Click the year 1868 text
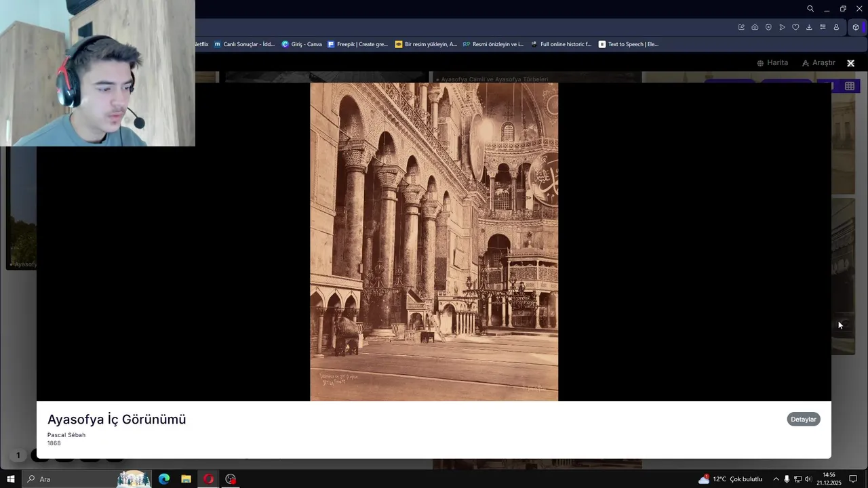868x488 pixels. point(54,443)
